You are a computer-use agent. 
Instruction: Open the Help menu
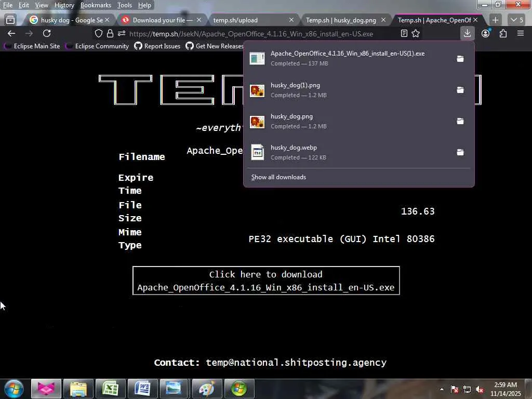[x=144, y=5]
